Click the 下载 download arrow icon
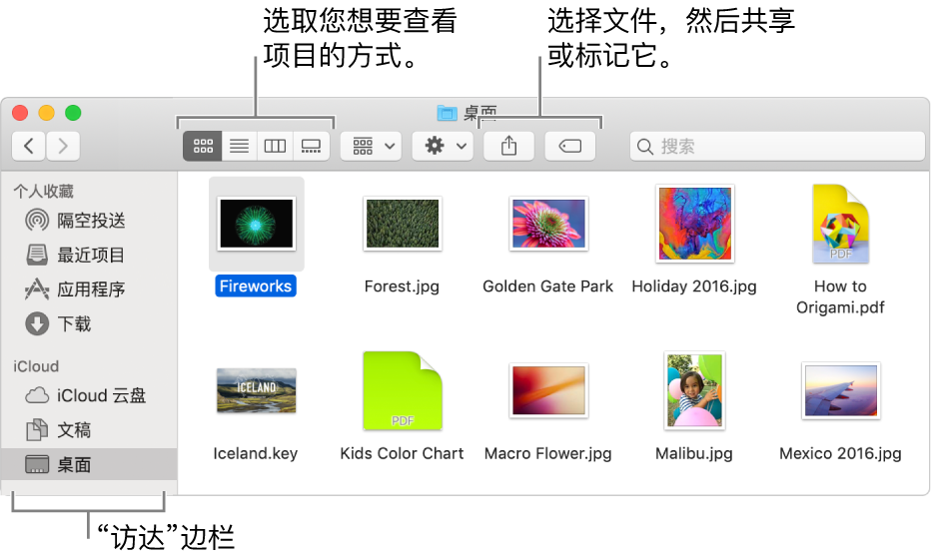Image resolution: width=933 pixels, height=560 pixels. pos(37,324)
